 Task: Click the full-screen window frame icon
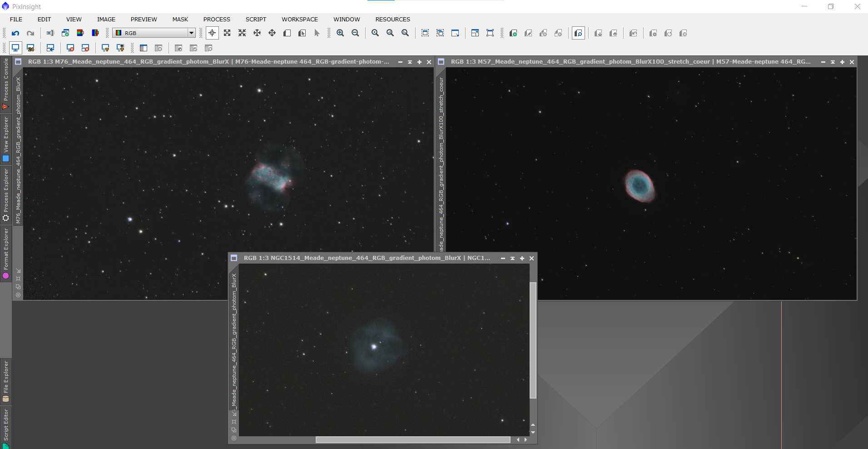tap(490, 33)
